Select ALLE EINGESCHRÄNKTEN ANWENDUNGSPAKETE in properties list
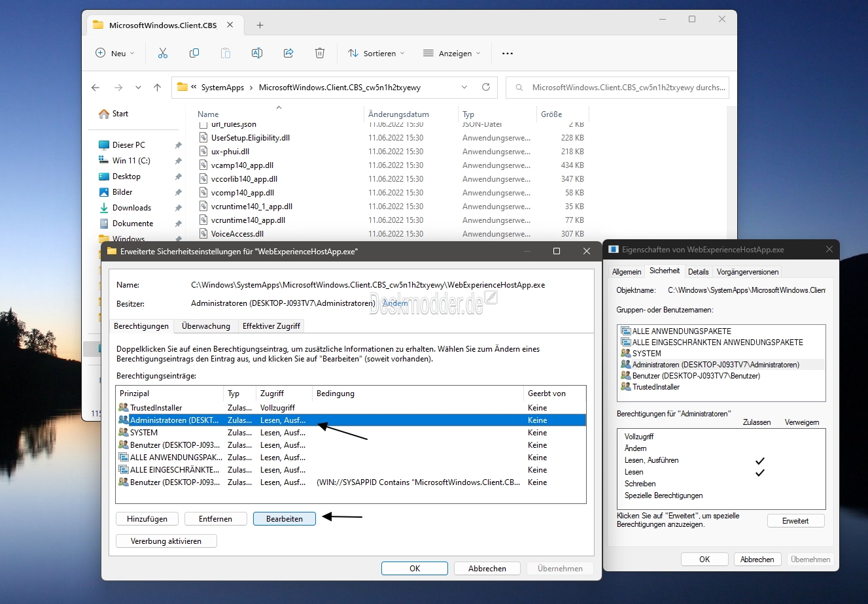Image resolution: width=868 pixels, height=604 pixels. (x=718, y=343)
